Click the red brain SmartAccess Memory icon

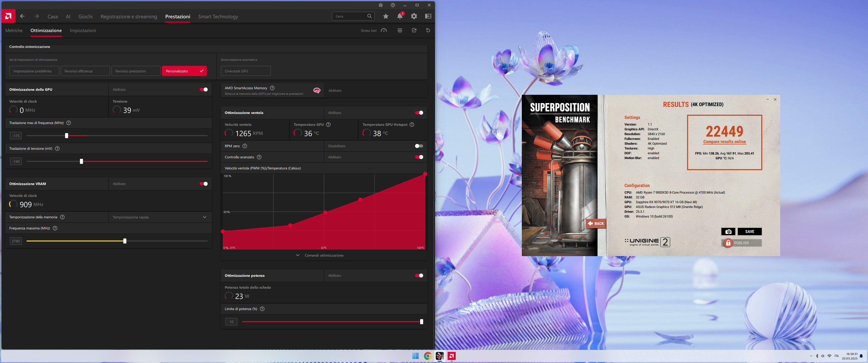(x=317, y=90)
